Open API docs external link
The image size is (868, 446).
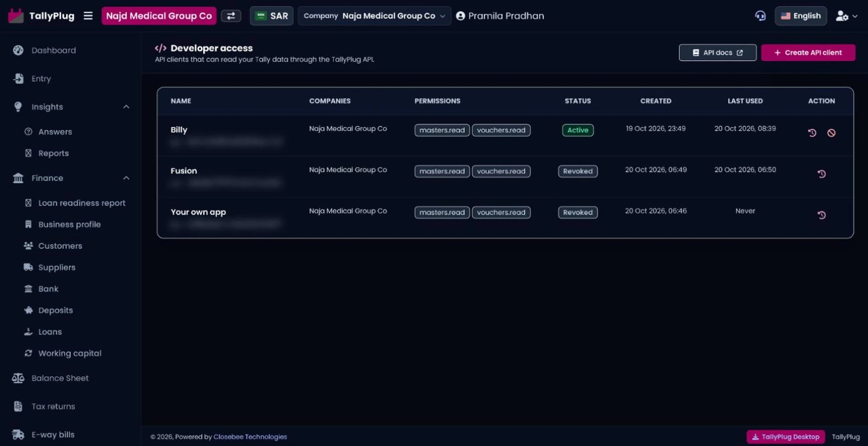[717, 52]
